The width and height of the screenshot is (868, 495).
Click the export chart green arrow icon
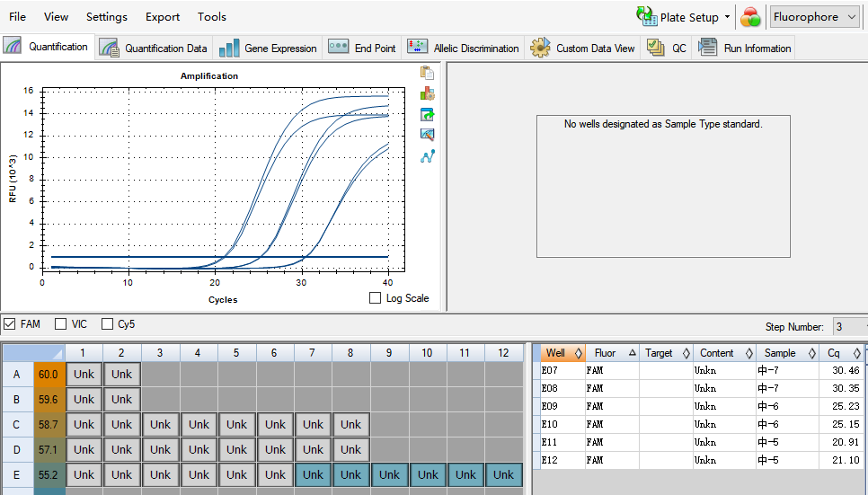click(427, 114)
